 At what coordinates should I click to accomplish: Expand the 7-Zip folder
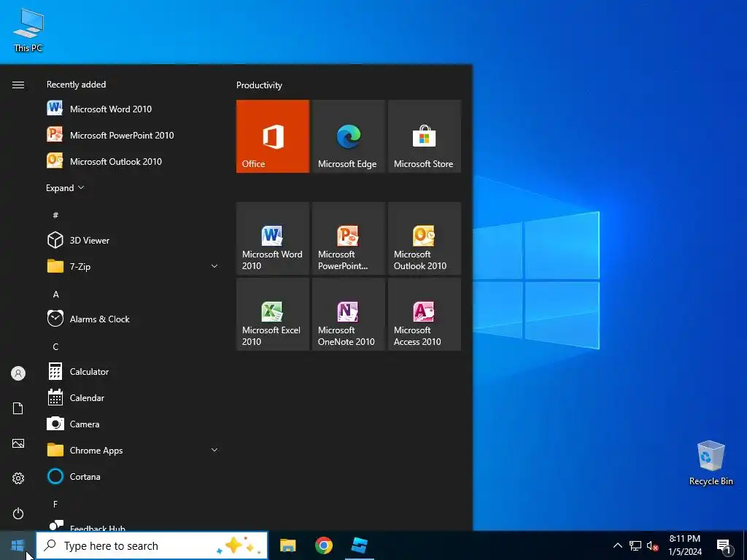(x=133, y=267)
